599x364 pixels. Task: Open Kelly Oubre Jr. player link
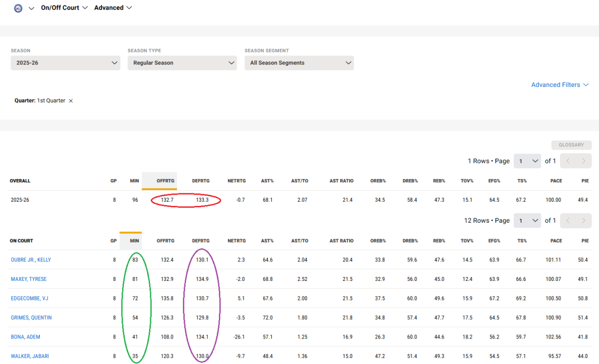(x=31, y=260)
